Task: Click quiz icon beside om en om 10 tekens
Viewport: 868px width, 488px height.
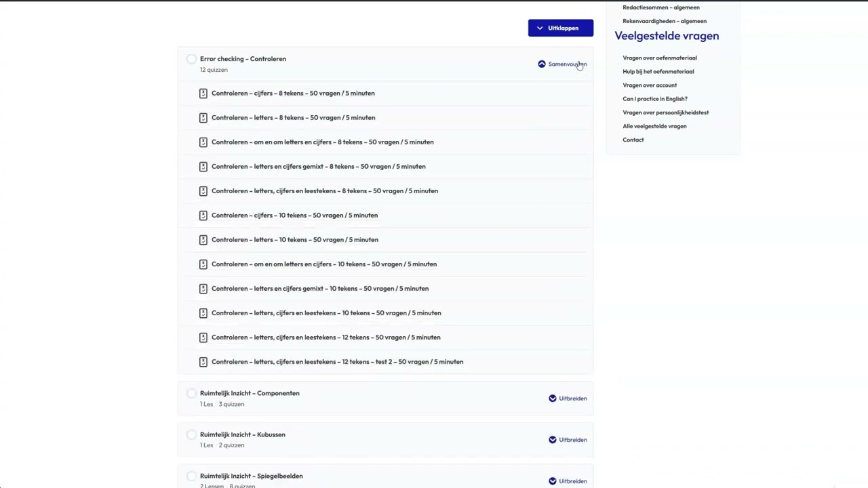Action: pyautogui.click(x=203, y=264)
